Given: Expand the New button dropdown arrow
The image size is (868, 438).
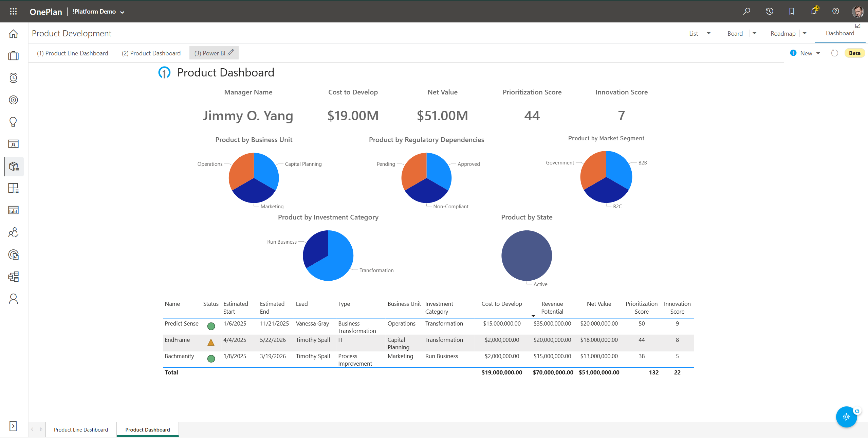Looking at the screenshot, I should coord(818,53).
